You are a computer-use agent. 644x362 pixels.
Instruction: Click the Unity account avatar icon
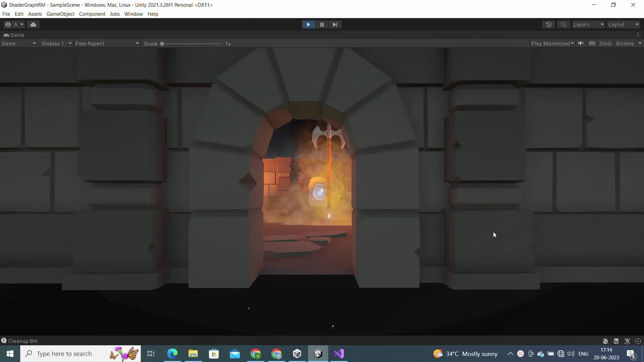pyautogui.click(x=8, y=24)
